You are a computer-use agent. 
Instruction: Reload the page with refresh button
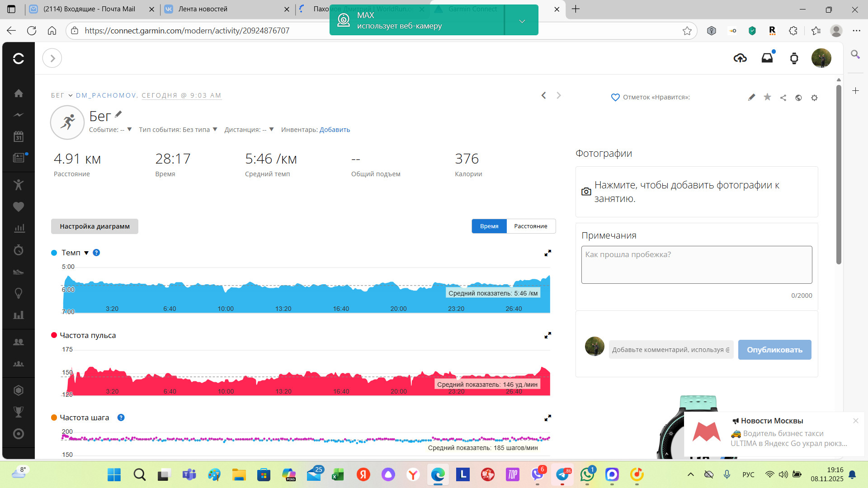pos(32,31)
